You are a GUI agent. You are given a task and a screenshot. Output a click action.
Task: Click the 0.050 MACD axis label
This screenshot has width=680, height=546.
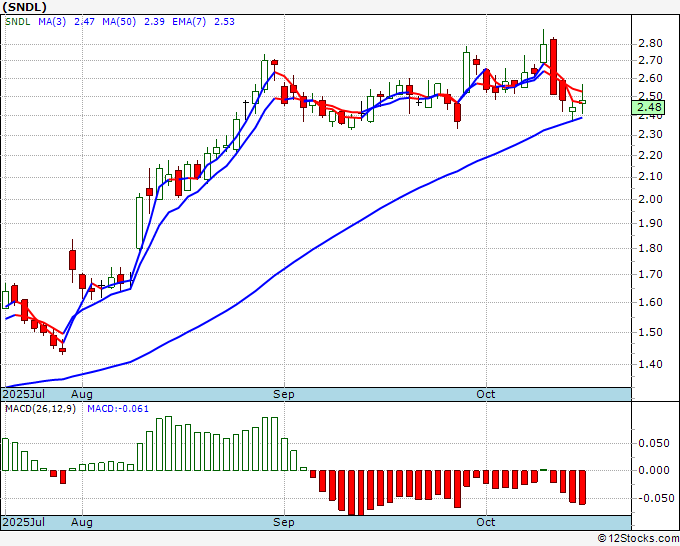pos(654,443)
